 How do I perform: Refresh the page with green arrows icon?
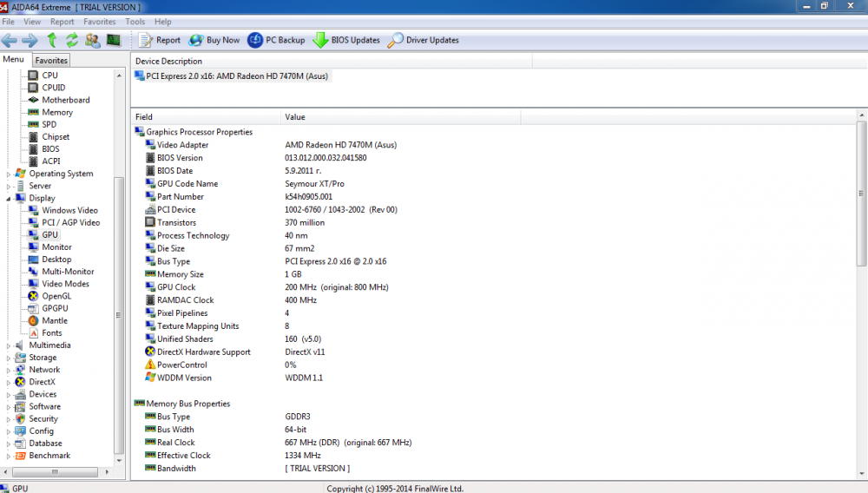[72, 40]
